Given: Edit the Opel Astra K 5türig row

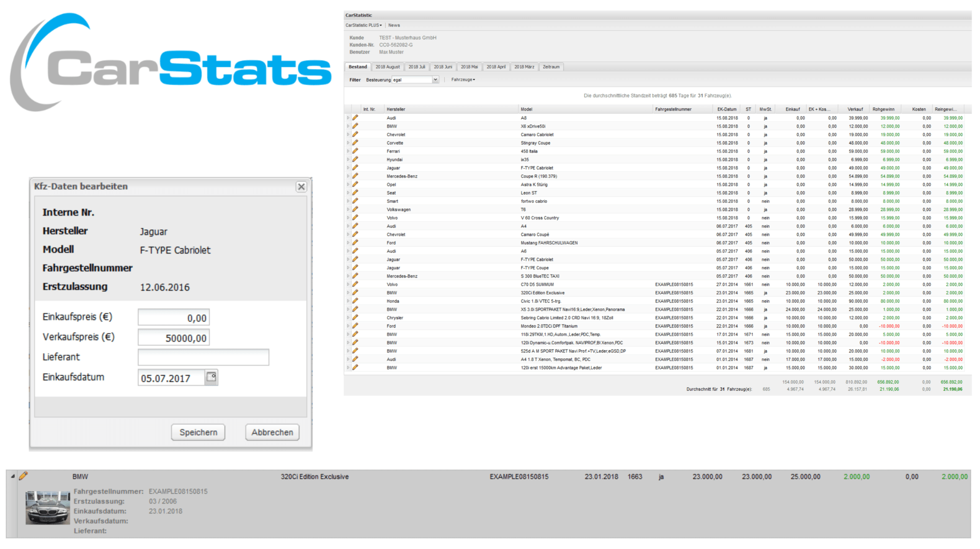Looking at the screenshot, I should pyautogui.click(x=355, y=184).
